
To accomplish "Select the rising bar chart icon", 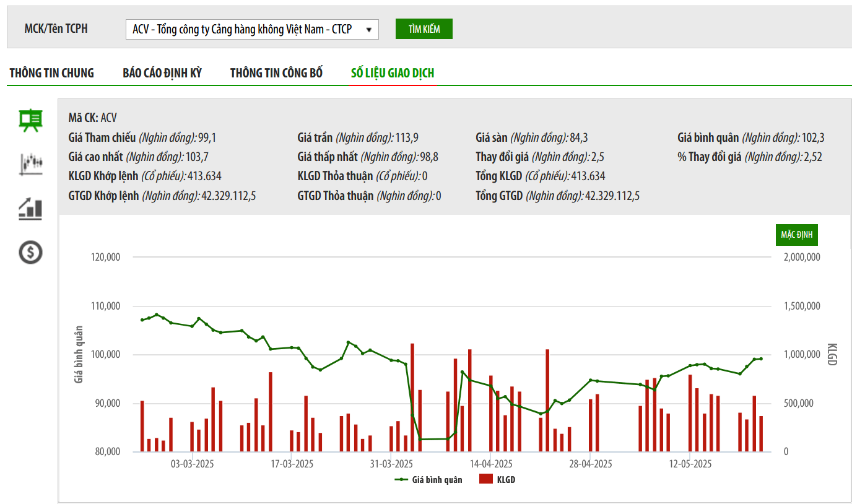I will 30,209.
